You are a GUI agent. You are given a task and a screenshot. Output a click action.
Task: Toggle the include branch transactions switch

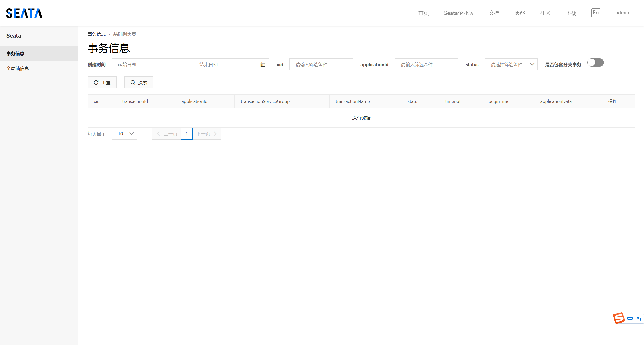tap(595, 63)
